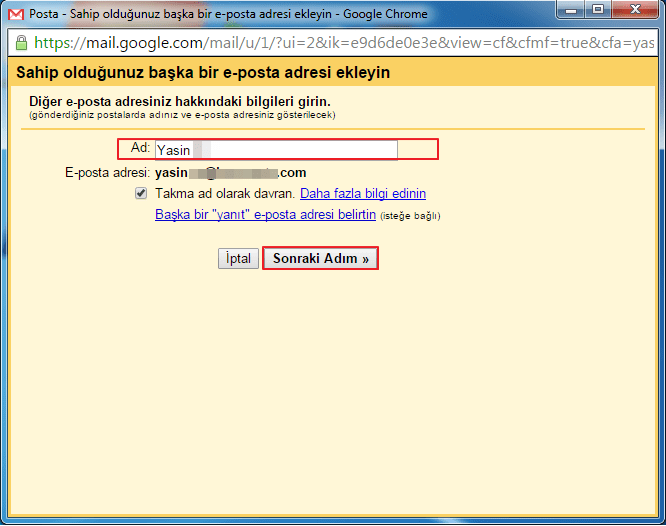666x526 pixels.
Task: Minimize the Chrome window
Action: pos(571,10)
